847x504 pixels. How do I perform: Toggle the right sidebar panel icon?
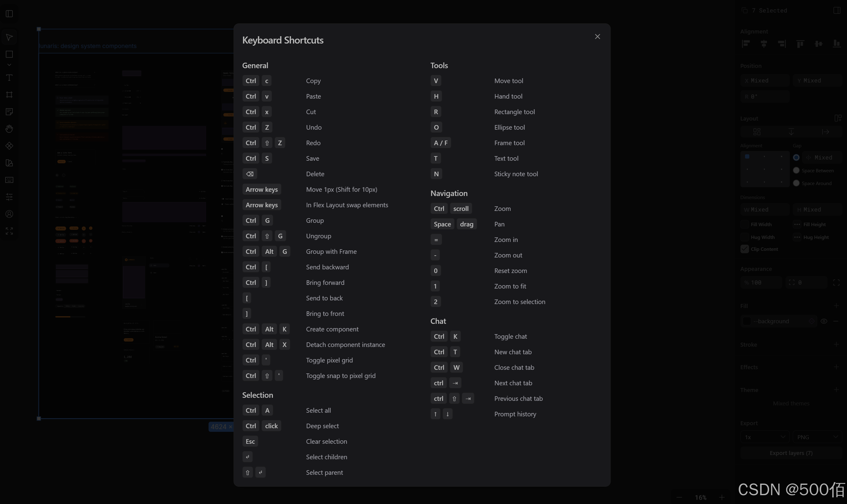click(x=837, y=10)
